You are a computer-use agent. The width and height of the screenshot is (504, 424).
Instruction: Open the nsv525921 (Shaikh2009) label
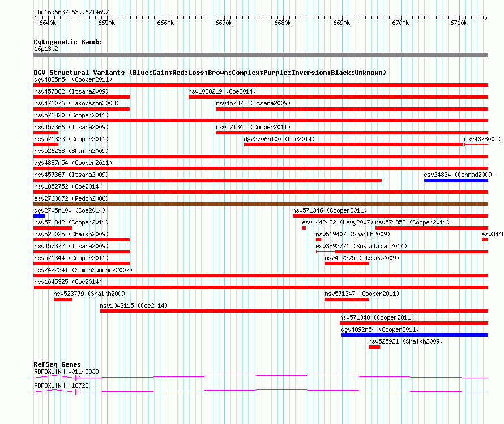[405, 341]
